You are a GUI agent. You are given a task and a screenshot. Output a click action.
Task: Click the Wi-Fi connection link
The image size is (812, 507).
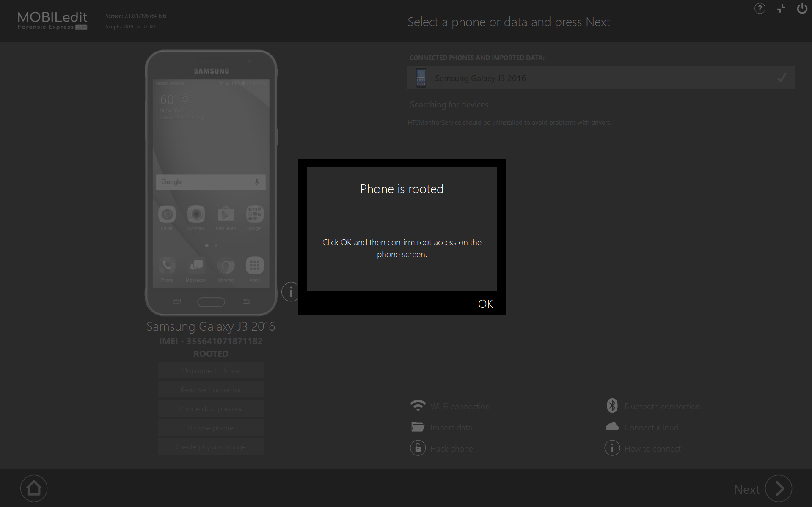click(460, 406)
